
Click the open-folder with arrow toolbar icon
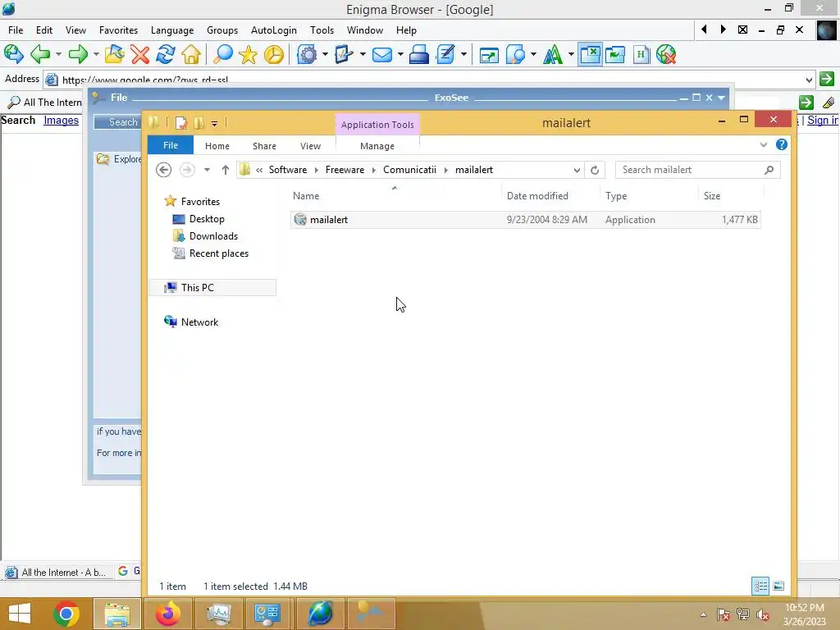pyautogui.click(x=114, y=54)
